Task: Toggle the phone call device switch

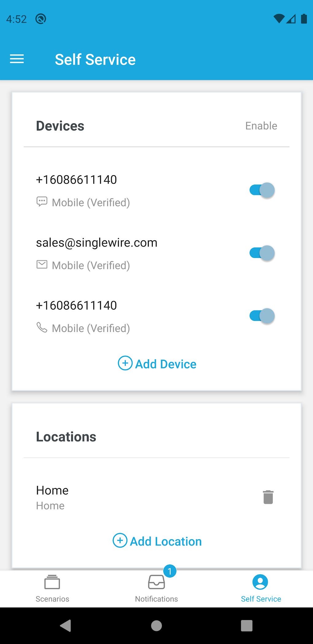Action: tap(262, 316)
